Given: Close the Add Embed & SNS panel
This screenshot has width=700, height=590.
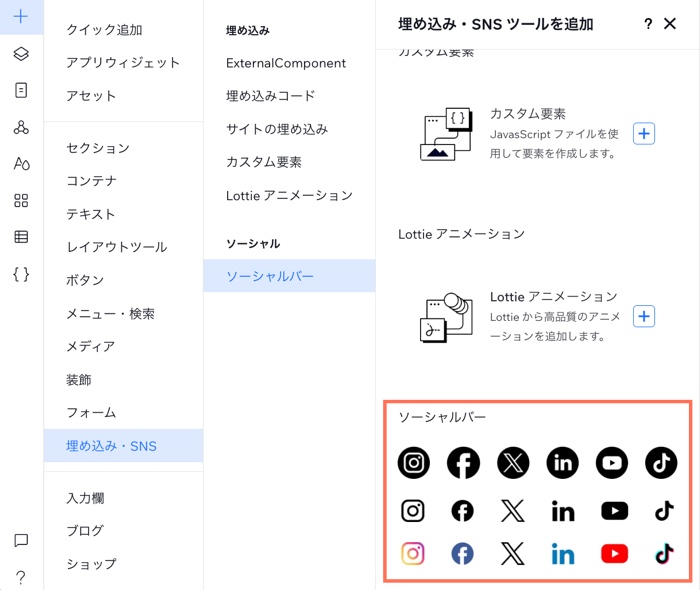Looking at the screenshot, I should coord(670,24).
